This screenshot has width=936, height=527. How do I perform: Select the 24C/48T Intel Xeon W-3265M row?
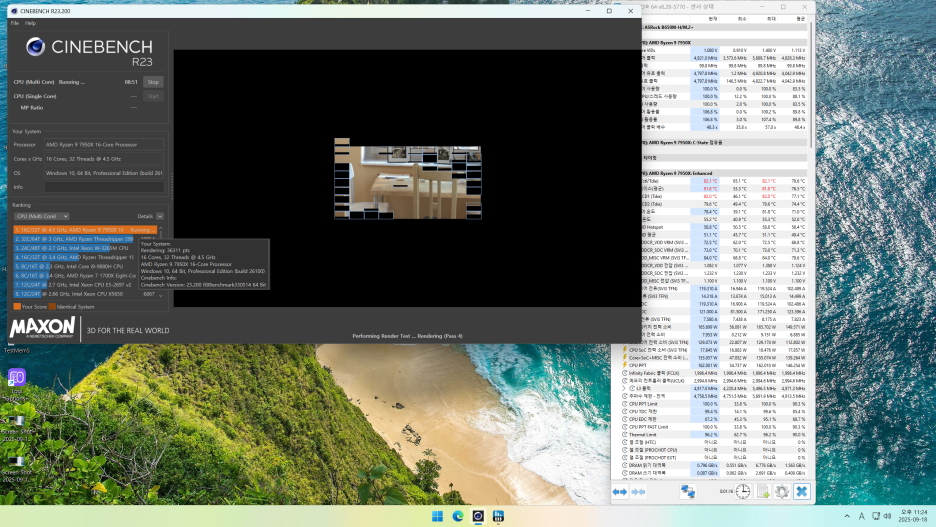74,248
